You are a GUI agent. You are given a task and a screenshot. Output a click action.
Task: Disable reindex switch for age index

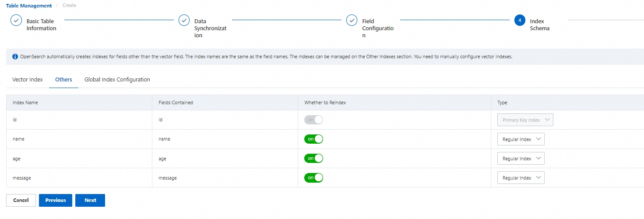point(313,159)
